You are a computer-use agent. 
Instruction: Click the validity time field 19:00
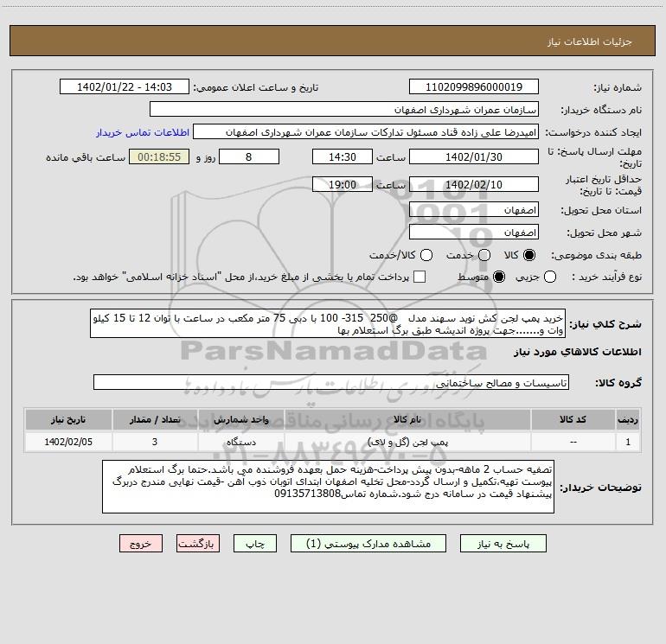(343, 184)
